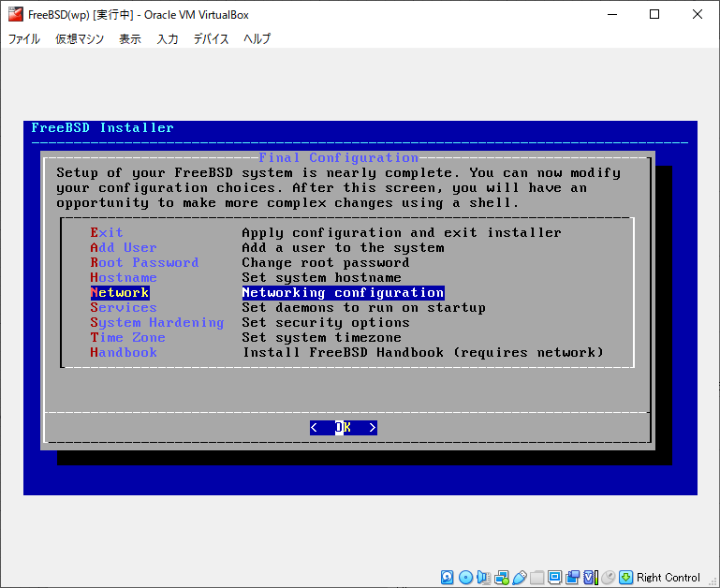This screenshot has height=588, width=720.
Task: Click the audio status icon
Action: click(x=483, y=578)
